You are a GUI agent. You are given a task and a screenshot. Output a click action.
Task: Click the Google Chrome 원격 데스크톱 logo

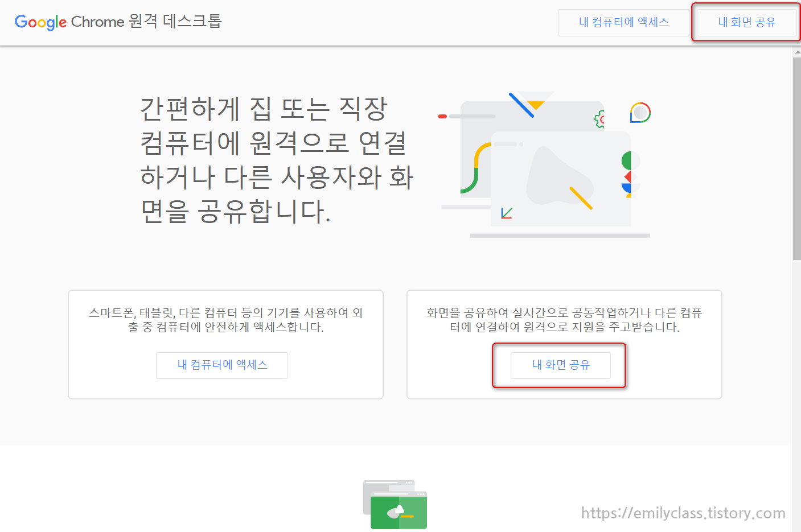click(x=118, y=22)
